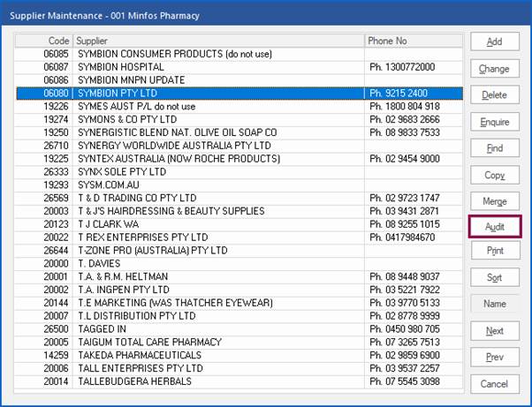
Task: Select T & J'S HAIRDRESSING & BEAUTY SUPPLIES
Action: (x=239, y=211)
